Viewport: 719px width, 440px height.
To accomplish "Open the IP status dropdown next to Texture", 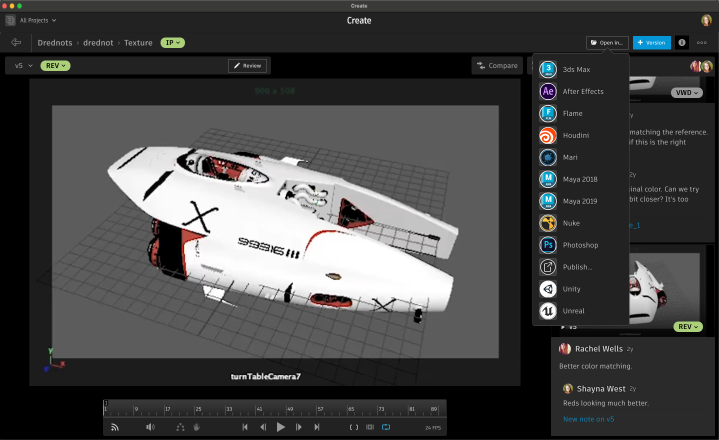I will point(172,43).
